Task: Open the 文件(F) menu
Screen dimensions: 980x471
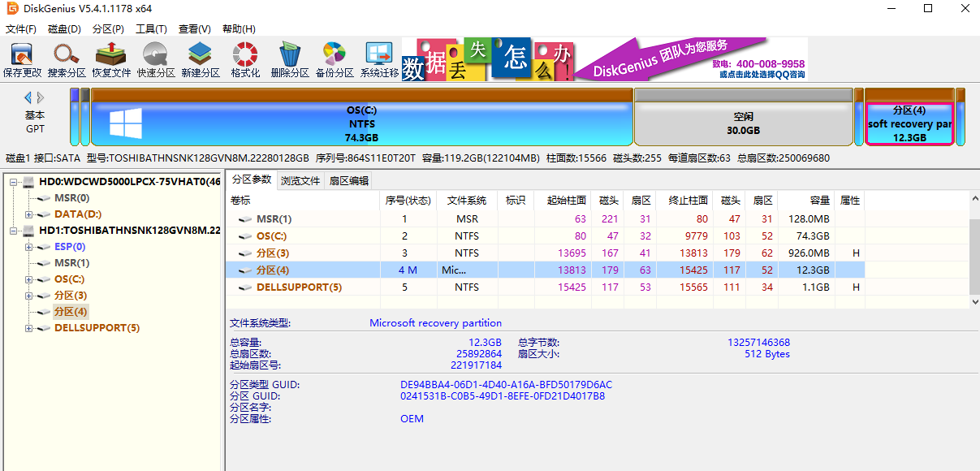Action: [x=21, y=28]
